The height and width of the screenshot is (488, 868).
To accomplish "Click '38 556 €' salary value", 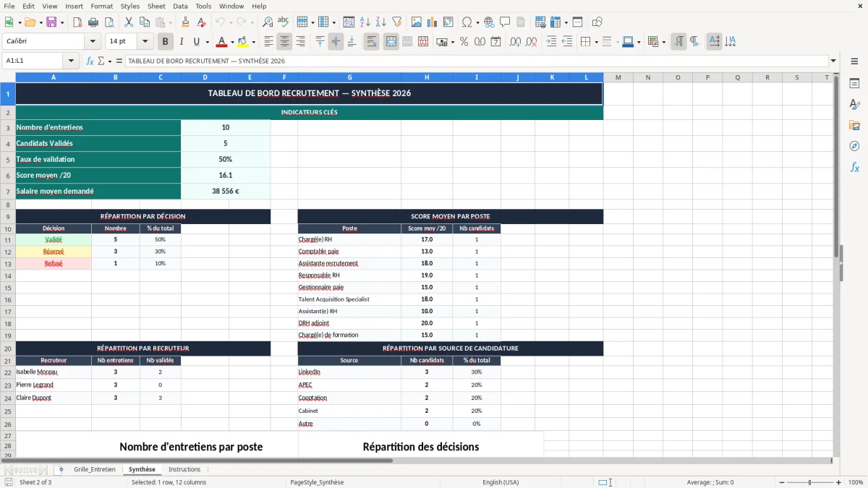I will pyautogui.click(x=226, y=192).
